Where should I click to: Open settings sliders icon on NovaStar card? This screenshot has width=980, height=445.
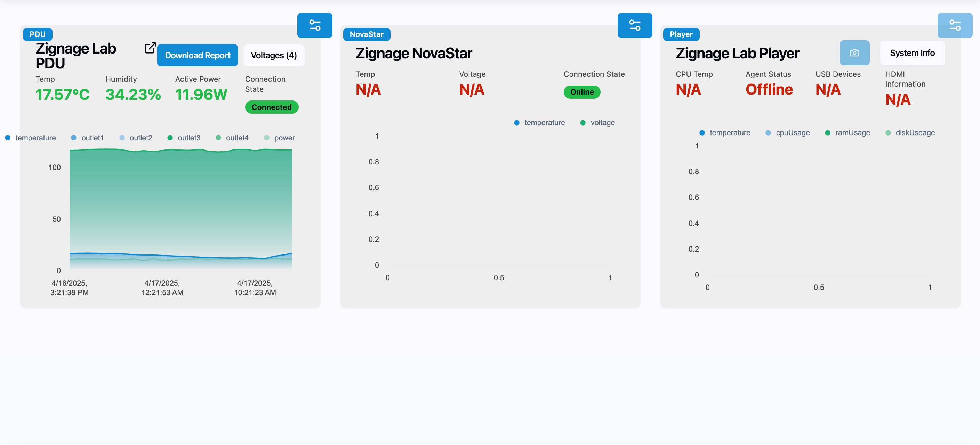tap(635, 25)
